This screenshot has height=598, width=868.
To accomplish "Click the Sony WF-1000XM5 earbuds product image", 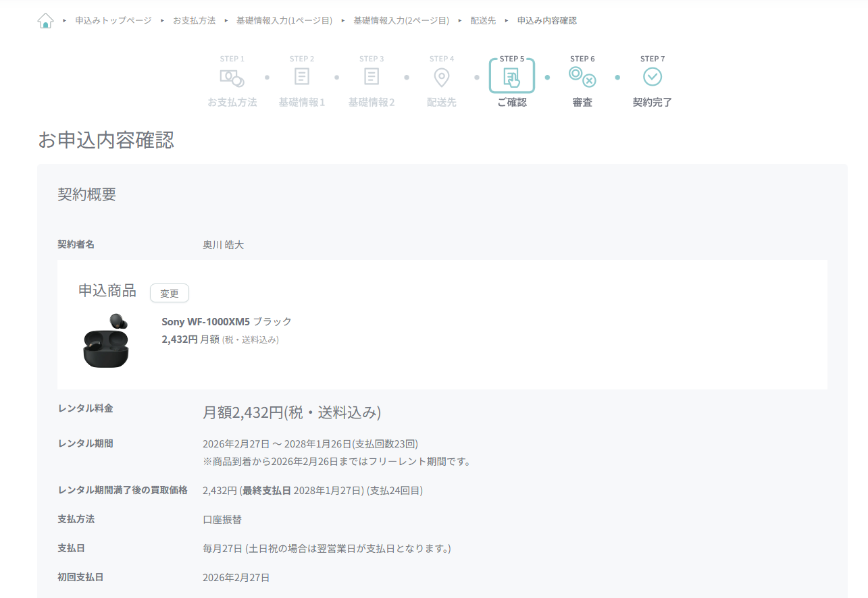I will tap(106, 341).
